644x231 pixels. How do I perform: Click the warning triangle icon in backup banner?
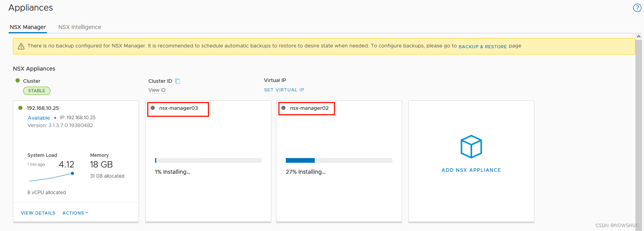(x=21, y=46)
